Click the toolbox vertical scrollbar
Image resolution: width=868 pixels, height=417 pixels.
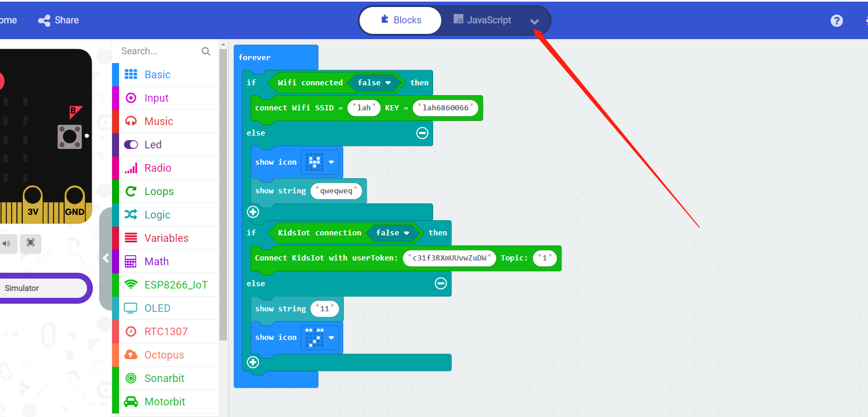point(223,193)
